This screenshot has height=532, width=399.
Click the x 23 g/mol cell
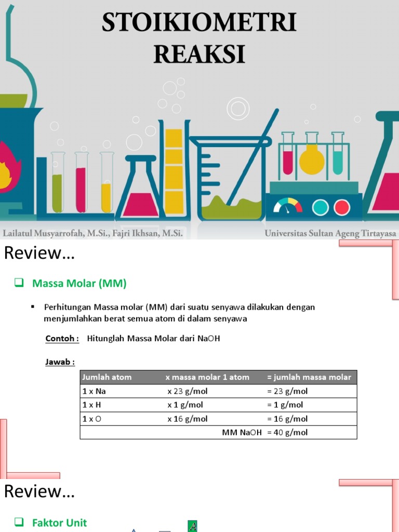tap(187, 391)
